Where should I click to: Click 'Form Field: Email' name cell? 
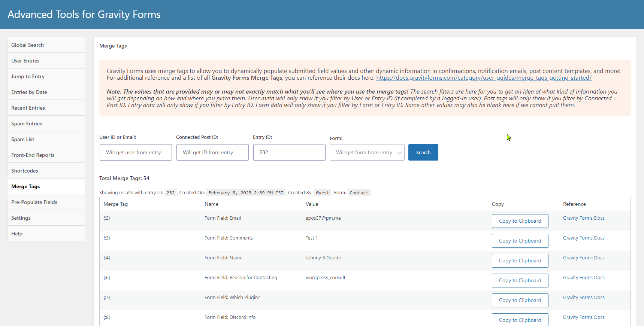(223, 218)
